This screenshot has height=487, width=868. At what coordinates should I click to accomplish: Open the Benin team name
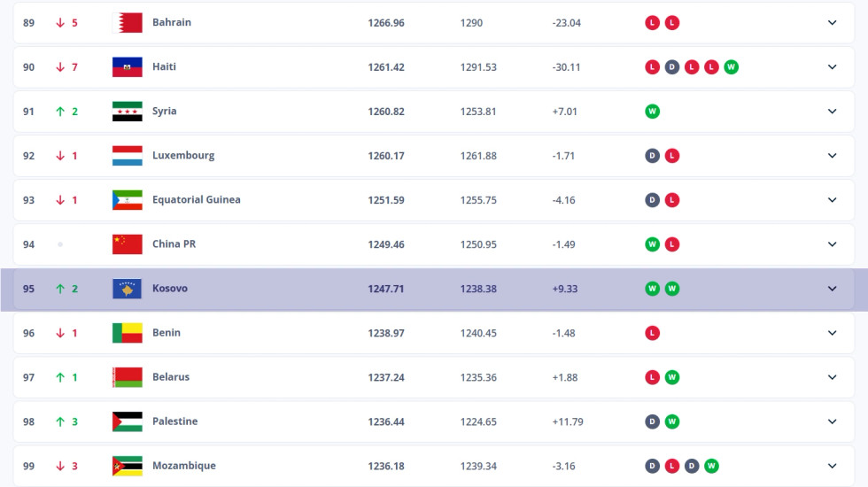pyautogui.click(x=167, y=332)
